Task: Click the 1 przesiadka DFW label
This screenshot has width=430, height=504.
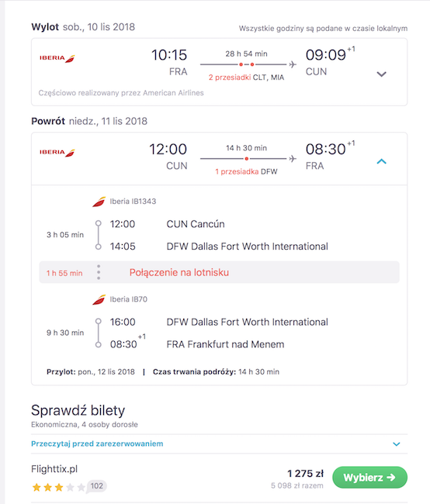Action: coord(247,171)
